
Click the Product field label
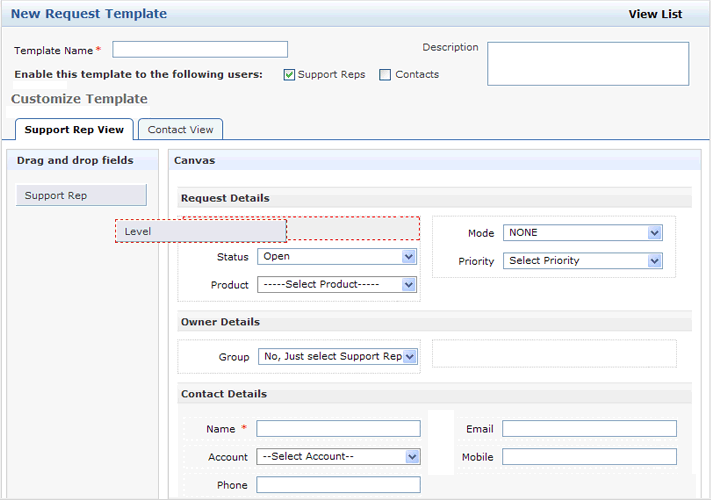click(229, 285)
